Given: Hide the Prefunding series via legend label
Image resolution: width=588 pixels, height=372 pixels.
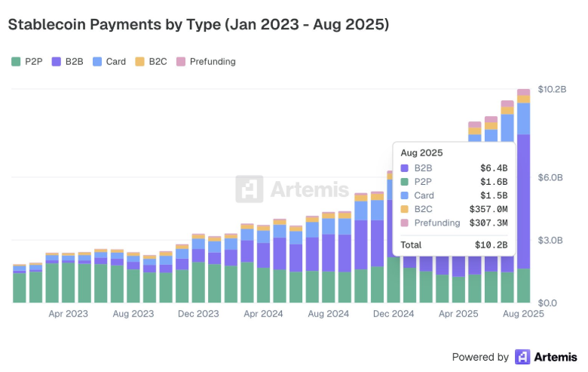Looking at the screenshot, I should pyautogui.click(x=213, y=62).
